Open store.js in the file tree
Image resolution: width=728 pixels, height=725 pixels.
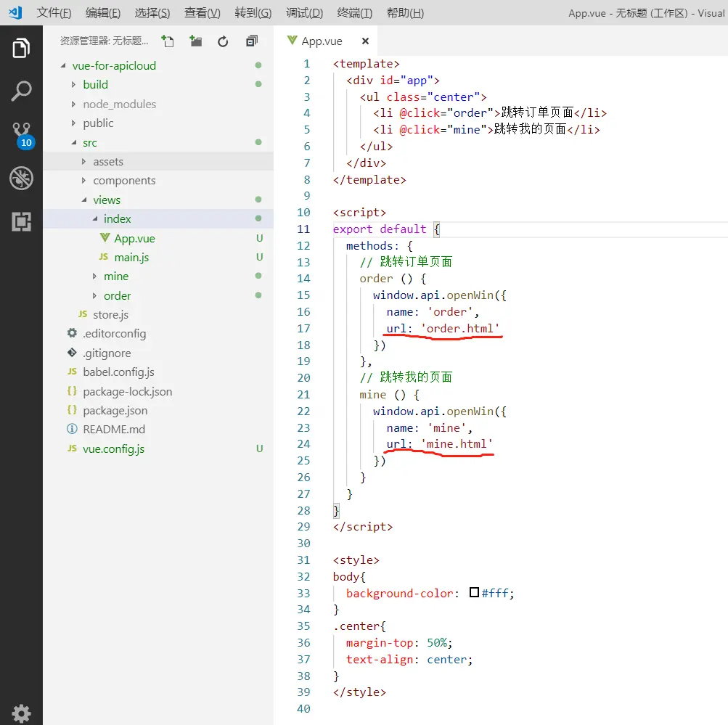[x=110, y=315]
